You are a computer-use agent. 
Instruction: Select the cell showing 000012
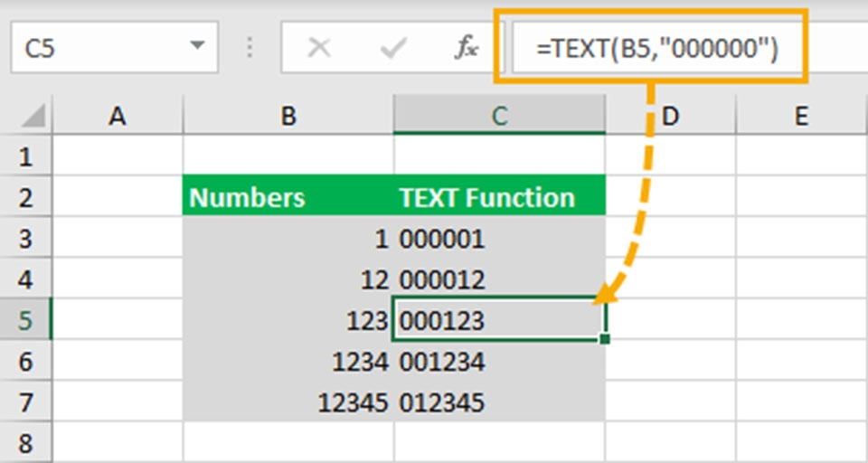pos(499,279)
